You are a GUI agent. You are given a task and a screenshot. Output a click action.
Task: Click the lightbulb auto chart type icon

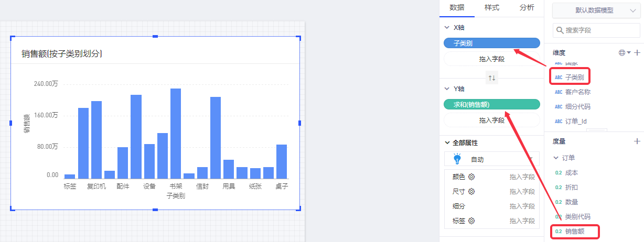click(x=457, y=159)
